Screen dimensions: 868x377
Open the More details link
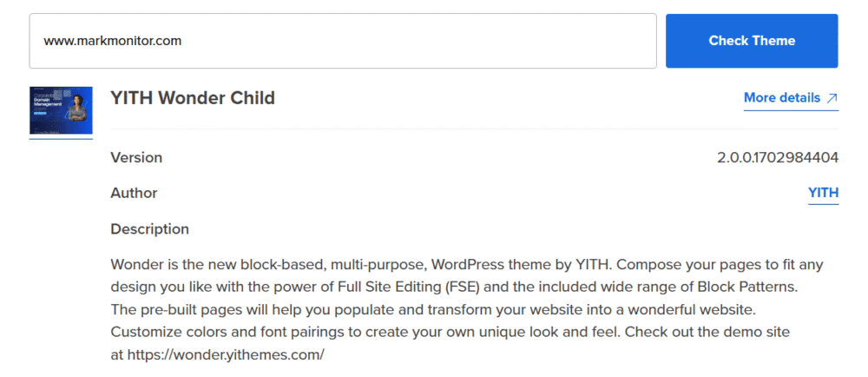(x=781, y=98)
